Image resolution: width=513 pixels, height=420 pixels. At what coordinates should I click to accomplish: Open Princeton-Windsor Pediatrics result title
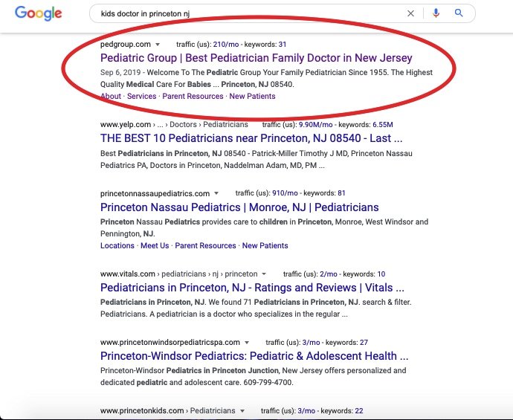point(254,356)
